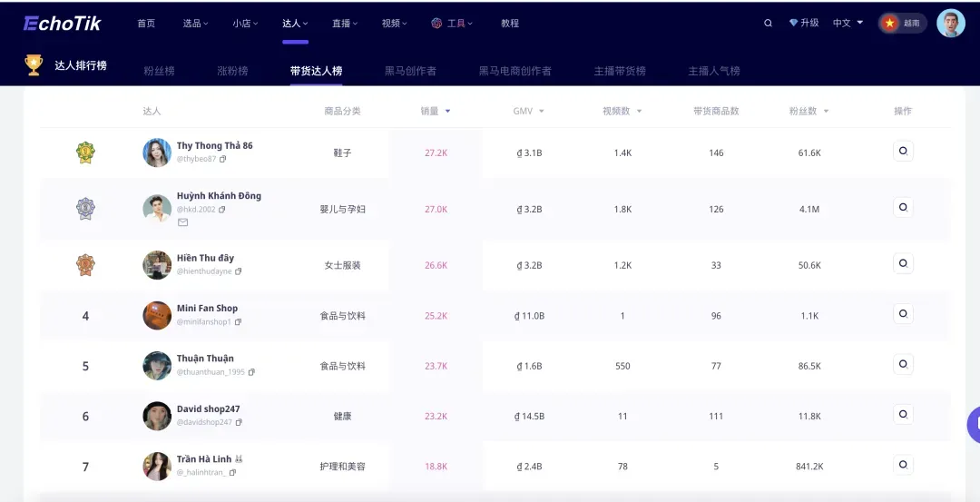Sort by GMV column header

coord(528,112)
